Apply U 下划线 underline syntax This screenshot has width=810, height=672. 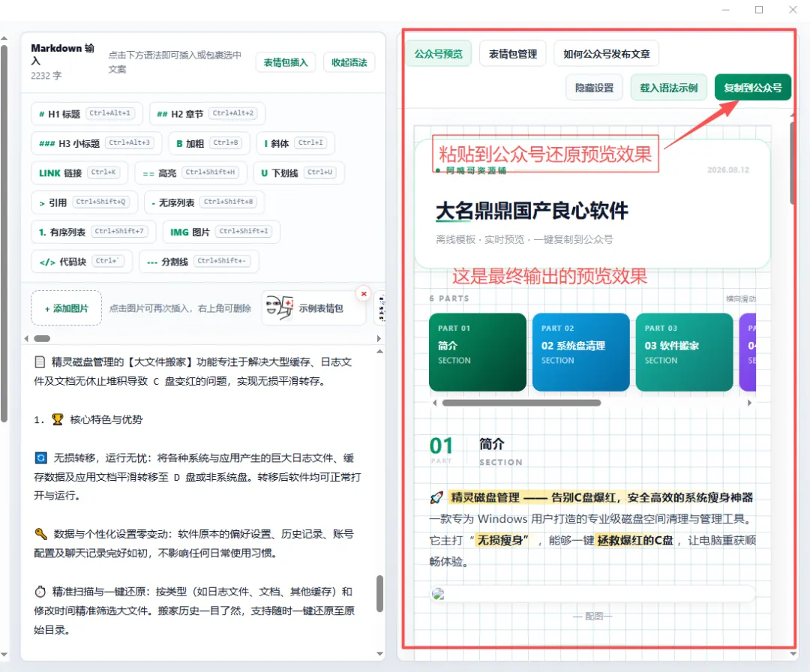[298, 172]
